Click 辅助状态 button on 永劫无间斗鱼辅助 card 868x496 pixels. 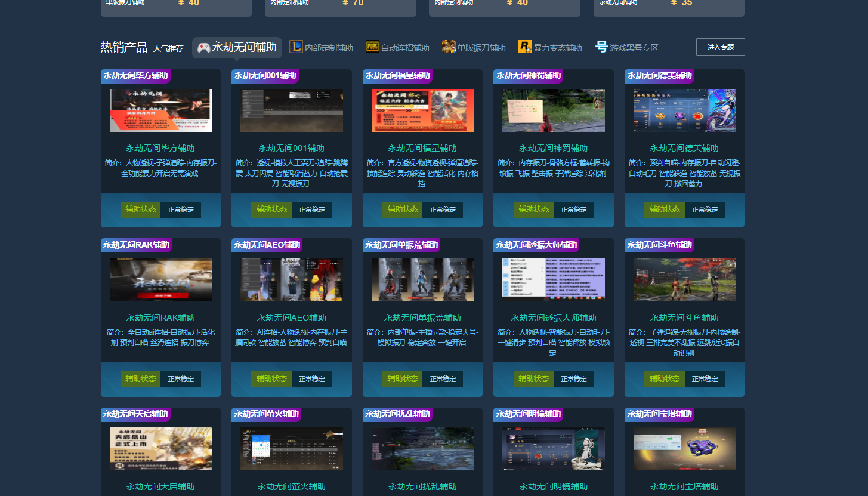(x=664, y=379)
